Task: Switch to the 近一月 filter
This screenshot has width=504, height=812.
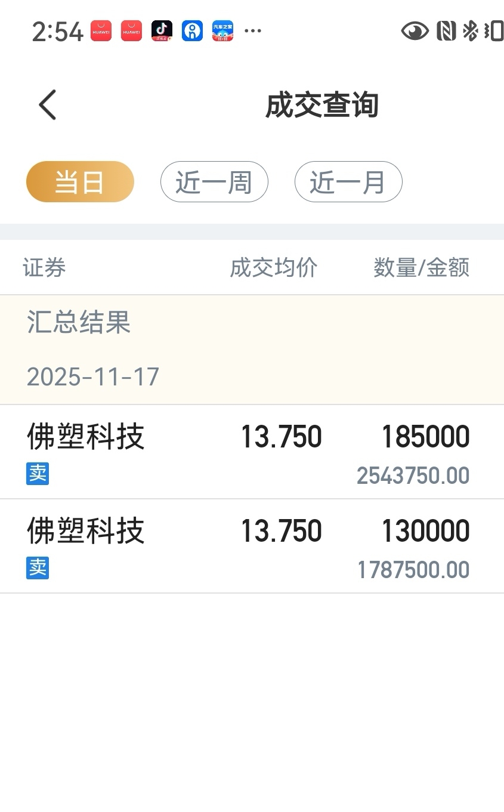Action: click(x=348, y=182)
